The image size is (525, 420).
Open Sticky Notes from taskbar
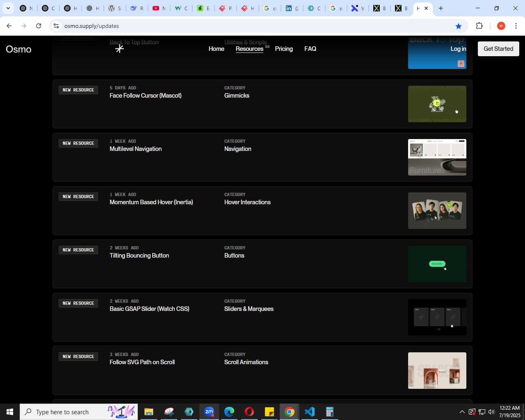[x=269, y=412]
